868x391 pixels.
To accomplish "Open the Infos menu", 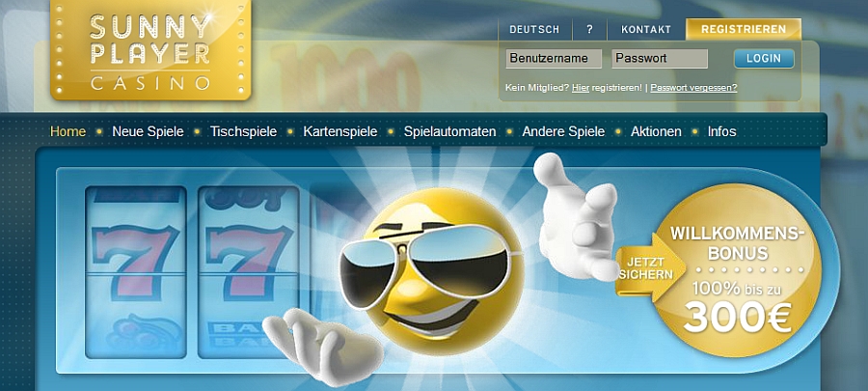I will tap(721, 132).
